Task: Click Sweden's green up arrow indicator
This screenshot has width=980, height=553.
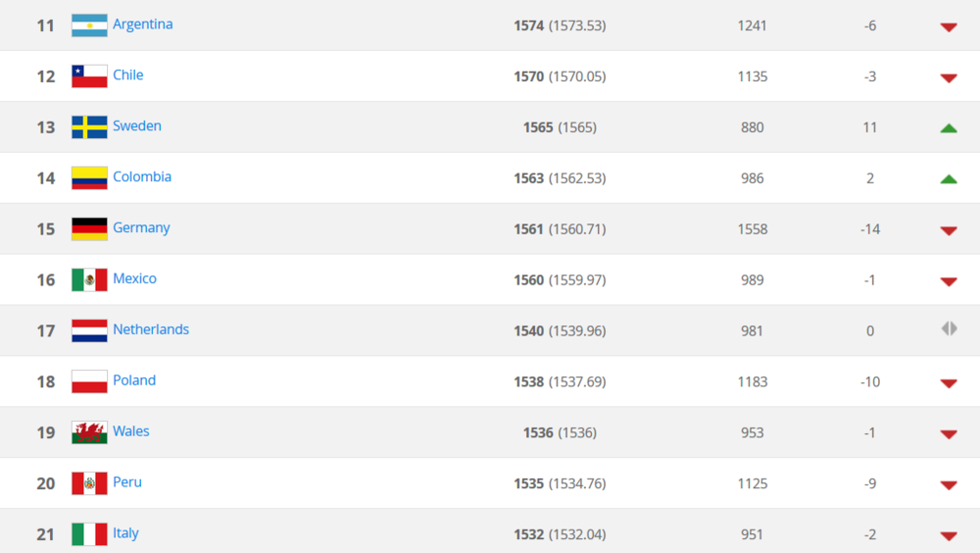Action: [948, 127]
